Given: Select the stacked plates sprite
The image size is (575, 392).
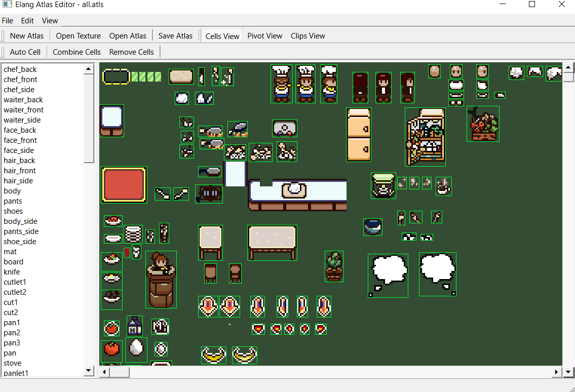Looking at the screenshot, I should click(133, 234).
